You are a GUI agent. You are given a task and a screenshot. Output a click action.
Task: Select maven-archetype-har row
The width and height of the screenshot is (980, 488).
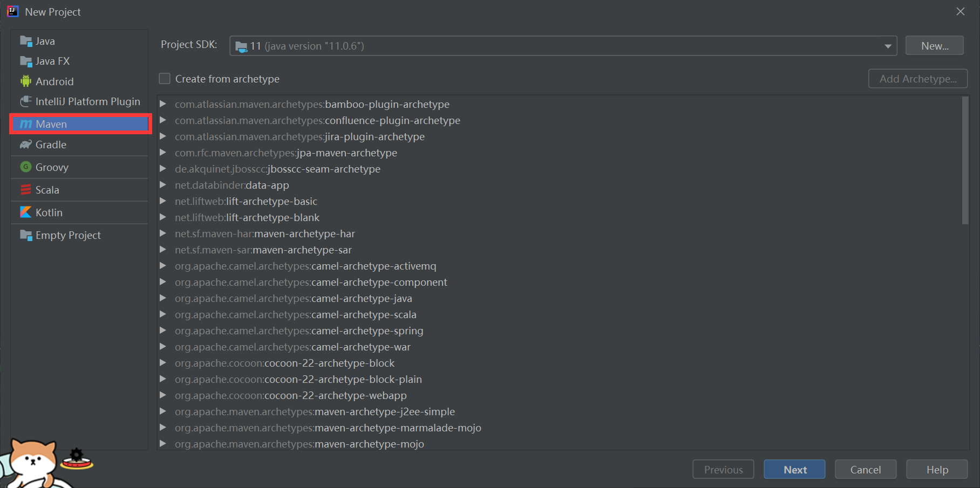pos(559,233)
